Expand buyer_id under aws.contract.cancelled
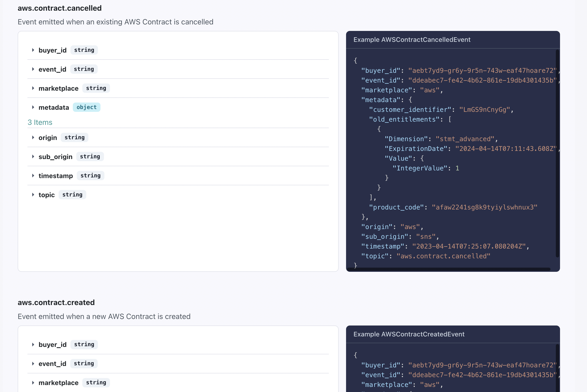This screenshot has height=392, width=587. 33,50
